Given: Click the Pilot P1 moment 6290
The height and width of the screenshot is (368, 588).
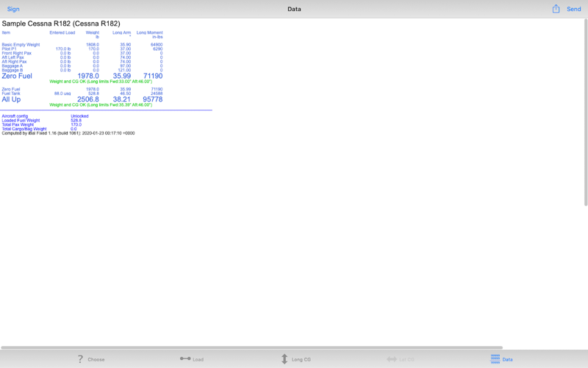Looking at the screenshot, I should pyautogui.click(x=158, y=49).
